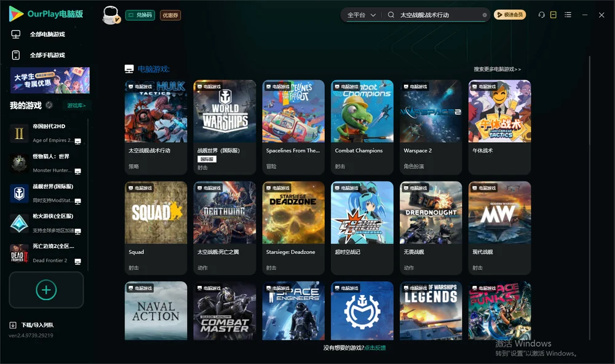This screenshot has width=615, height=364.
Task: Open the Spacelines From The... game card
Action: coord(293,127)
